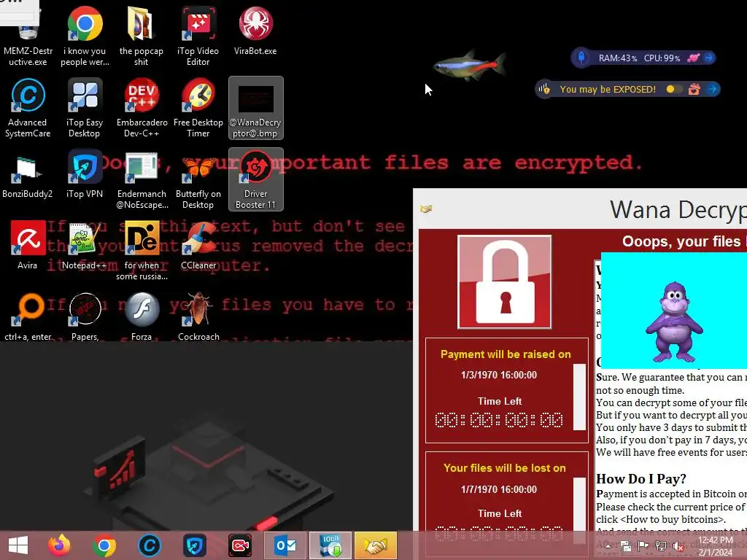Select the @WanaDecryptor@.bmp file
This screenshot has width=747, height=560.
click(x=256, y=108)
